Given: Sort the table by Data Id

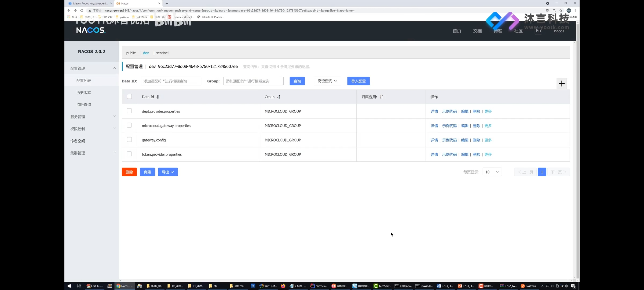Looking at the screenshot, I should tap(158, 97).
